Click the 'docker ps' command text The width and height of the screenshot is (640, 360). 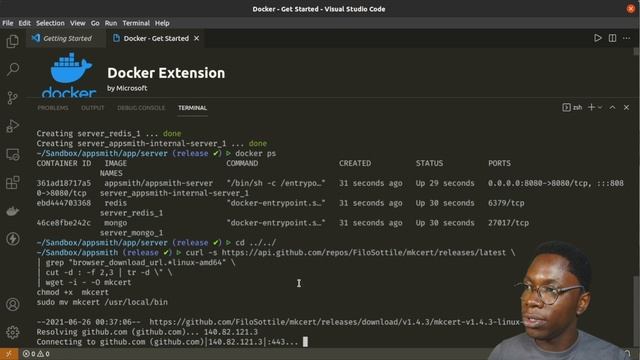click(x=256, y=153)
